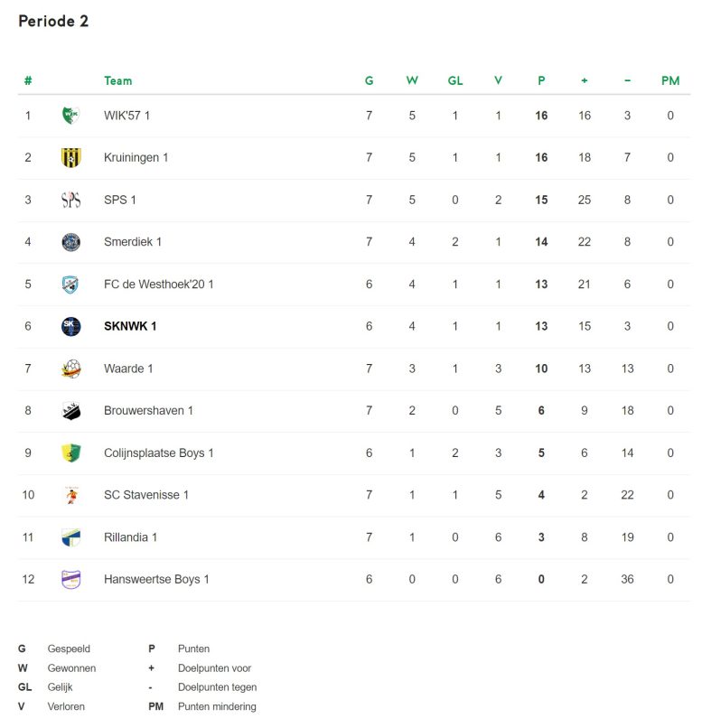
Task: Click the Brouwershaven black-white crest
Action: coord(71,411)
